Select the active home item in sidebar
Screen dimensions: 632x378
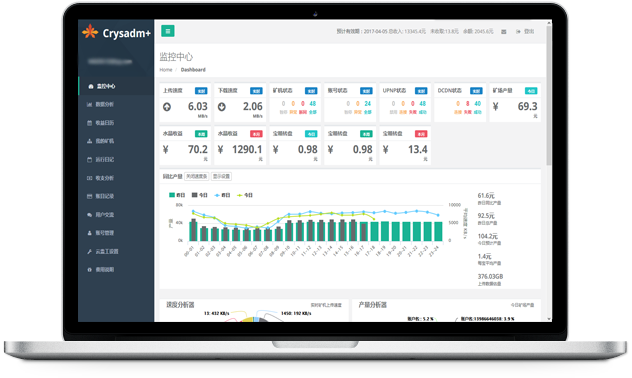pyautogui.click(x=116, y=86)
